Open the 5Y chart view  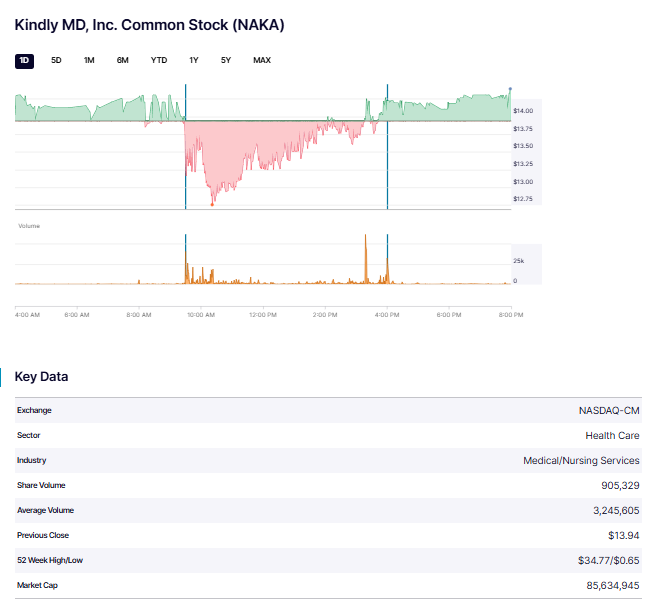coord(226,60)
